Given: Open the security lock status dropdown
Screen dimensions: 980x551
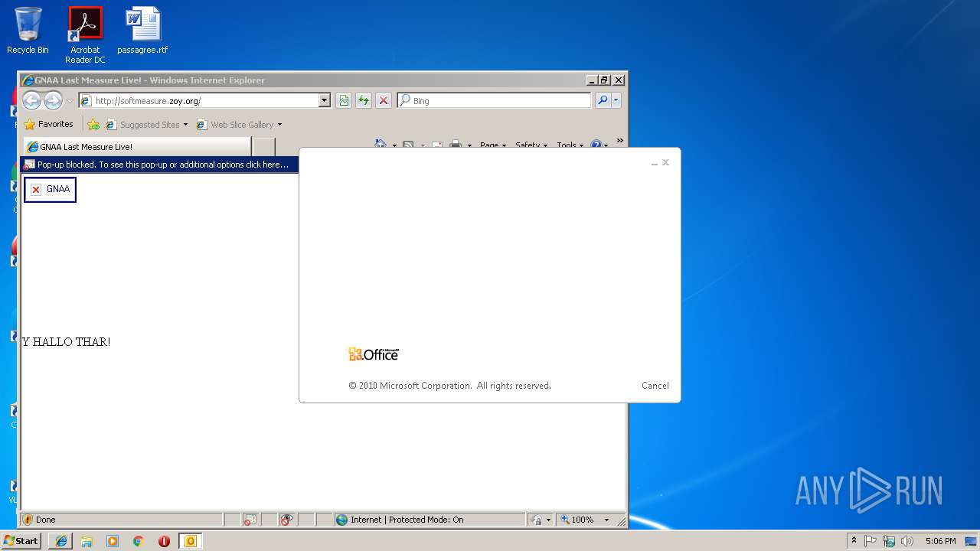Looking at the screenshot, I should [541, 520].
